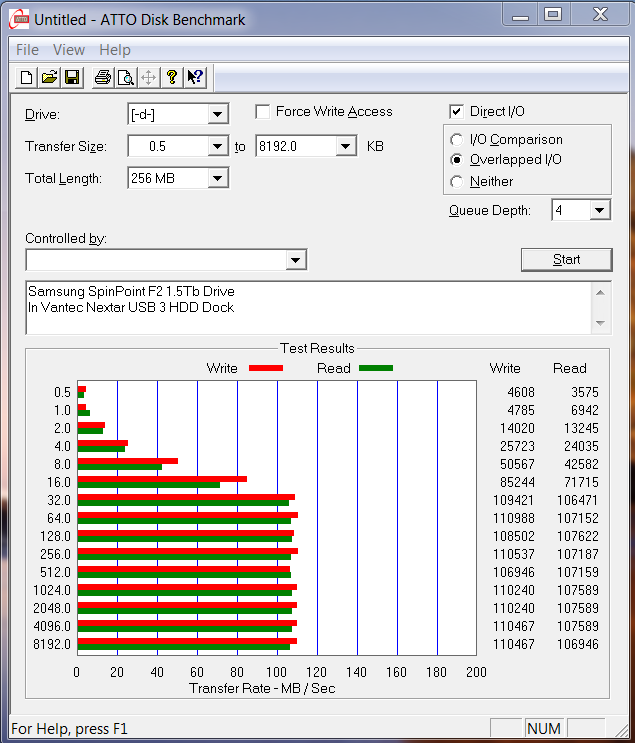Click inside the drive description text box
This screenshot has width=635, height=743.
tap(300, 308)
